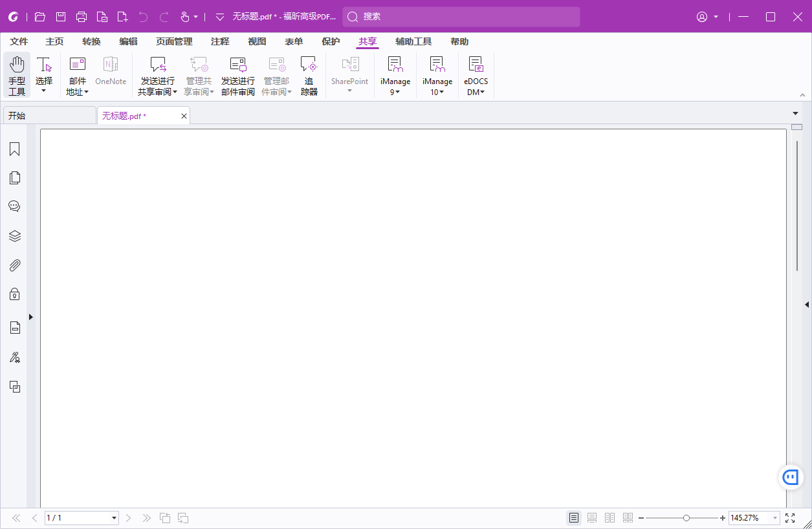Open the Layers panel icon
812x529 pixels.
[x=14, y=236]
